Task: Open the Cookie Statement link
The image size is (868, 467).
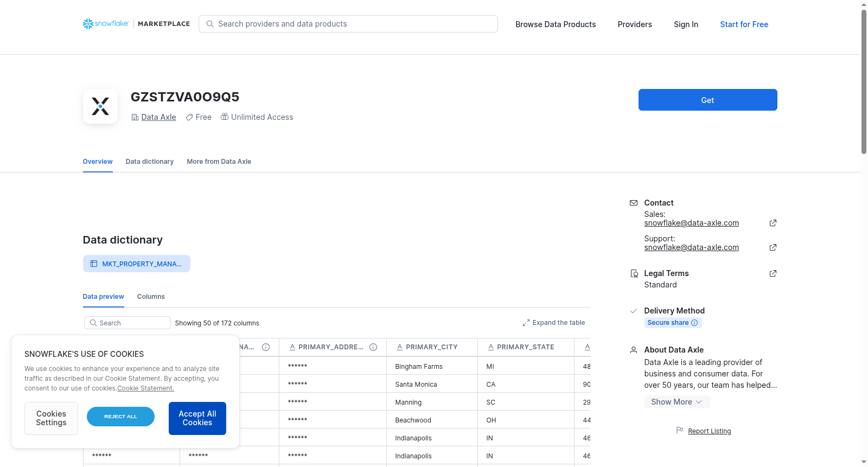Action: [x=145, y=388]
